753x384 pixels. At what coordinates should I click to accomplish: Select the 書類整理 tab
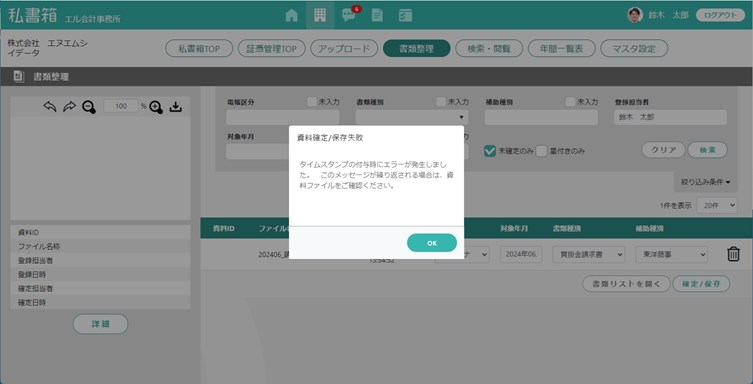pos(416,48)
